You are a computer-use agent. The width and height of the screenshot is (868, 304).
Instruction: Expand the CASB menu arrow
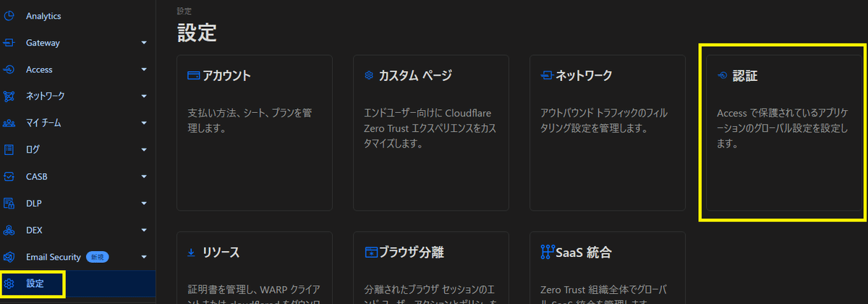(144, 177)
